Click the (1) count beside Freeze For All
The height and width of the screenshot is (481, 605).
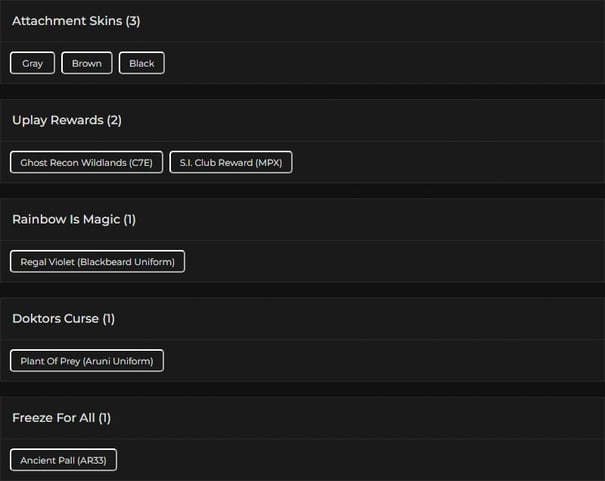105,417
